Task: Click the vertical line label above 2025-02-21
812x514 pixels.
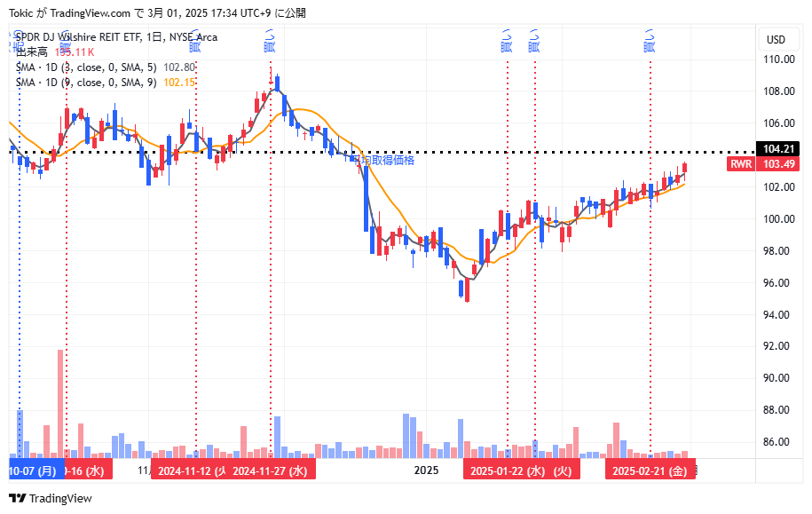Action: click(650, 41)
